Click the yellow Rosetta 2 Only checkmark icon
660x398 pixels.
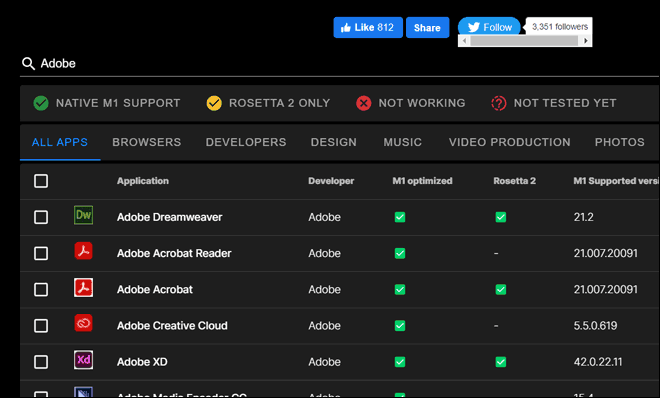click(214, 103)
